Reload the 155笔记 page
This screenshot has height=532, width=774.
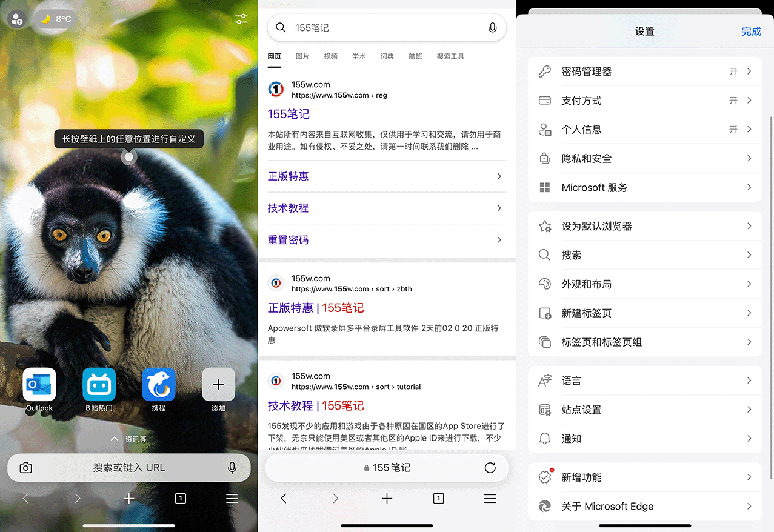pyautogui.click(x=490, y=468)
